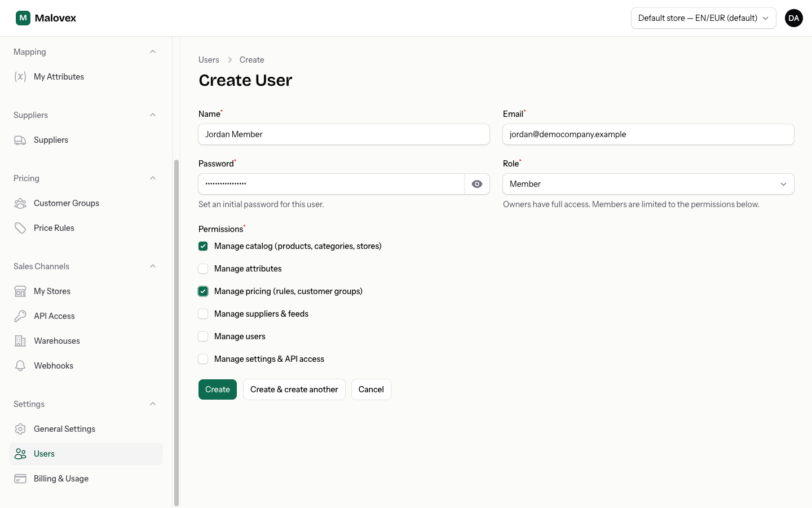812x508 pixels.
Task: Open the Default store selector dropdown
Action: click(x=704, y=18)
